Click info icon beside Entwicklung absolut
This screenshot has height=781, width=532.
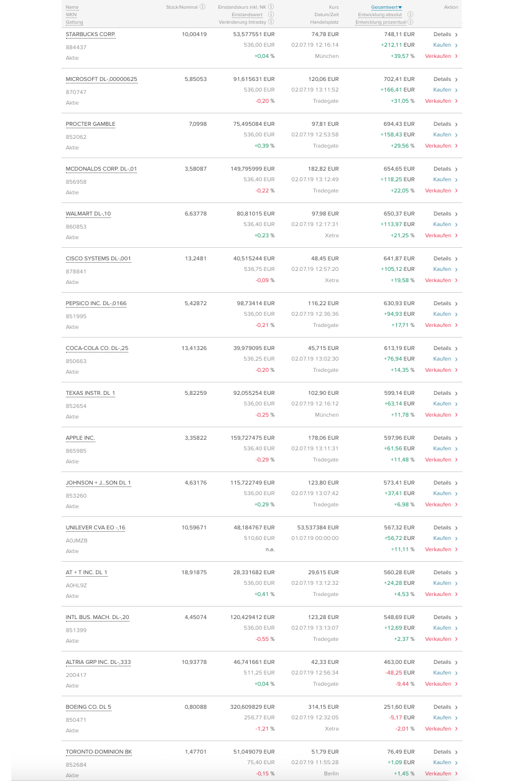click(411, 14)
